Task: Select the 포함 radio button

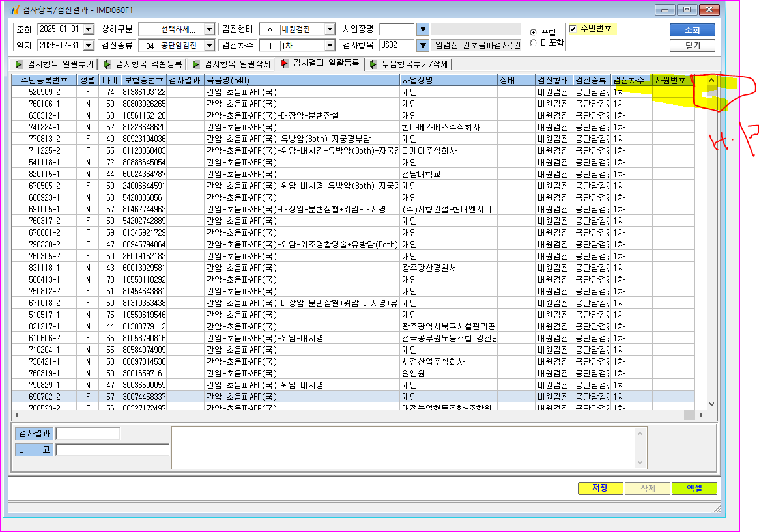Action: tap(533, 32)
